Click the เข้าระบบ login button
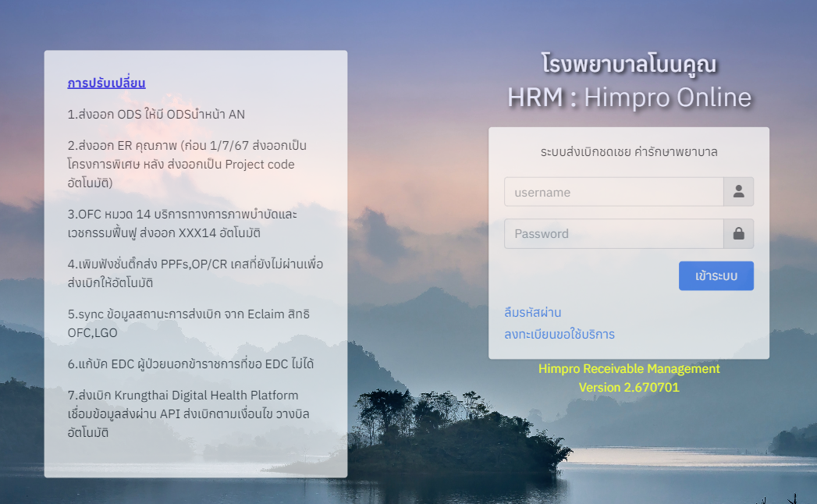 click(716, 275)
